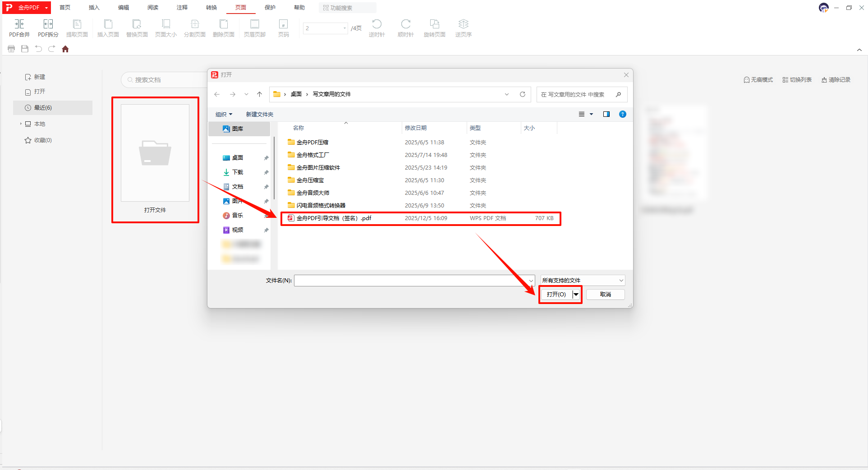The height and width of the screenshot is (470, 868).
Task: Toggle 无痕模式 incognito mode
Action: [x=758, y=80]
